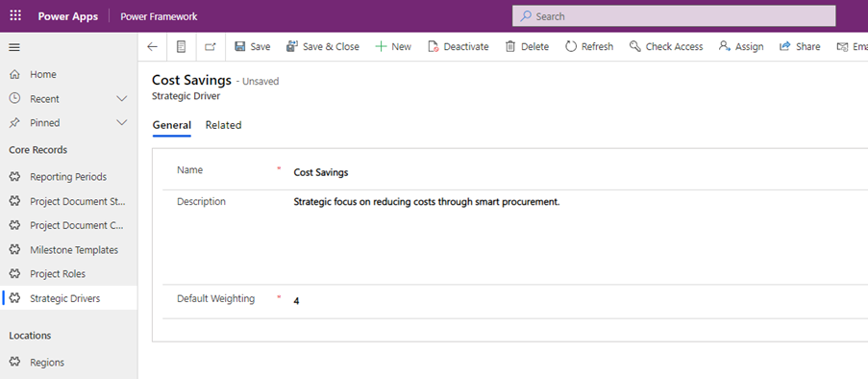Click the Strategic Drivers sidebar label

(65, 298)
